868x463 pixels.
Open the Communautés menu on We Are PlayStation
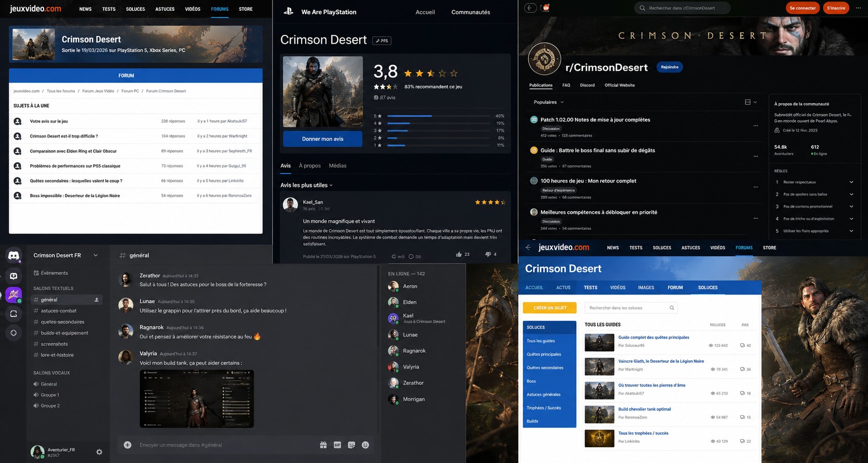pos(471,12)
